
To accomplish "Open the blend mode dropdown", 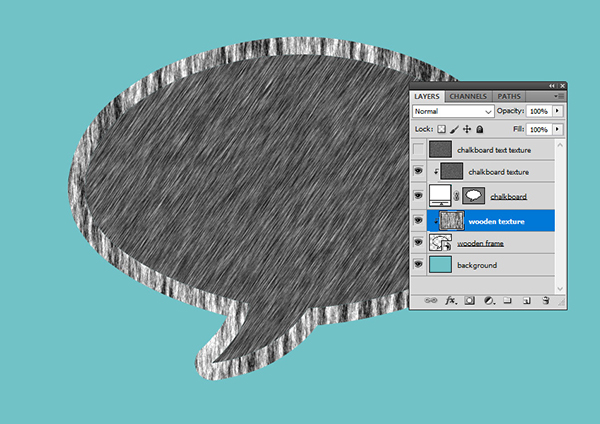I will tap(454, 110).
